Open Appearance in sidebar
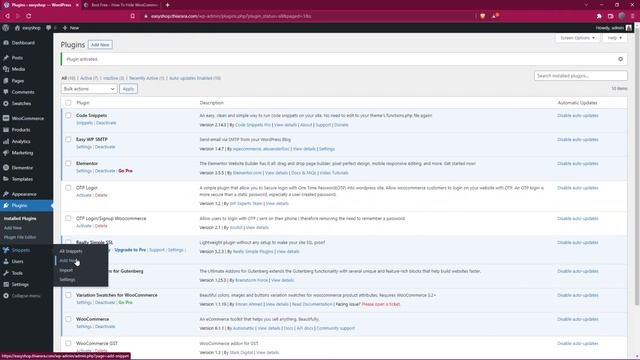This screenshot has width=640, height=360. tap(24, 194)
